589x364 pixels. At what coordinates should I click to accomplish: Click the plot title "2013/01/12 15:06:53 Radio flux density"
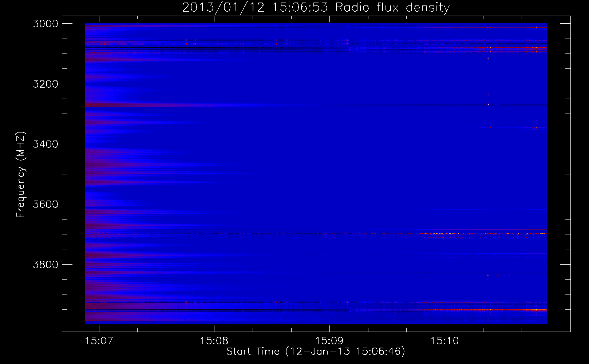(316, 8)
